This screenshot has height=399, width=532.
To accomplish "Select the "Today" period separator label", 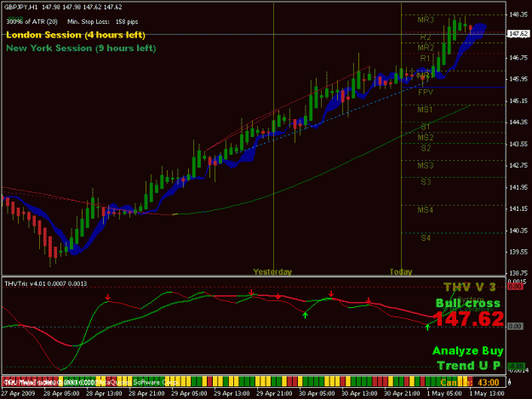I will (x=401, y=272).
